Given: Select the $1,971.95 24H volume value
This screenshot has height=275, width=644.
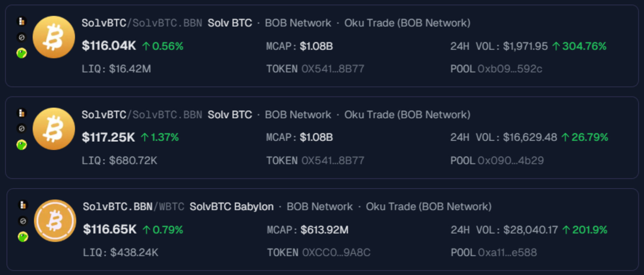Looking at the screenshot, I should tap(525, 46).
